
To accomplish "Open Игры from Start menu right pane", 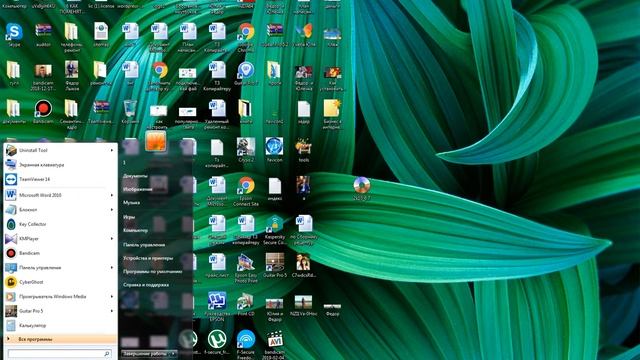I will click(129, 217).
